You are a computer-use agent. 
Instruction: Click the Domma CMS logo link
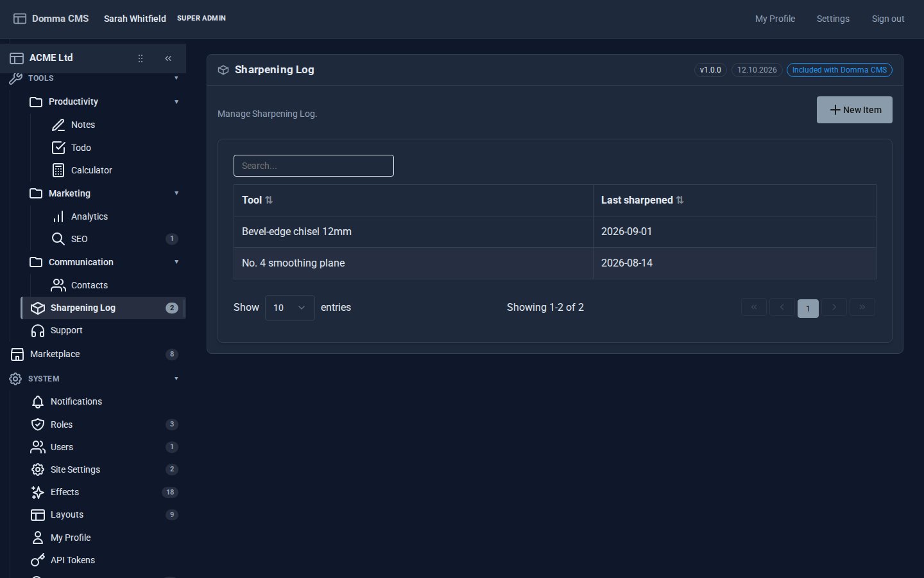click(51, 19)
